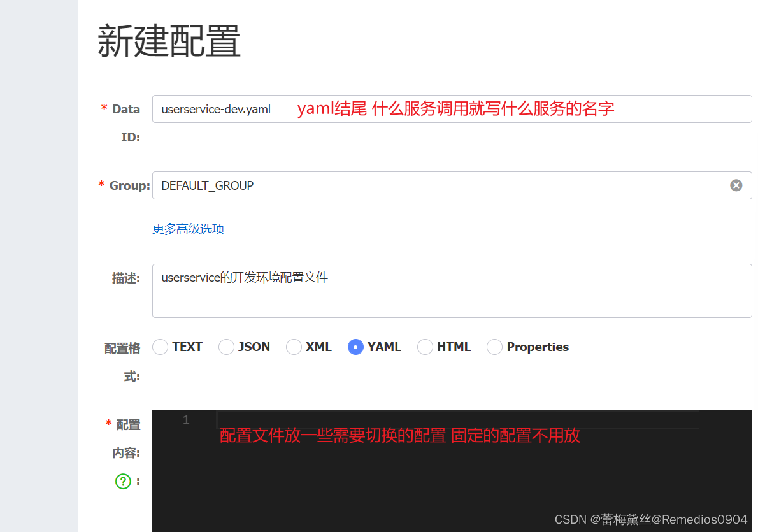758x532 pixels.
Task: Click the 配置格式 label
Action: [x=122, y=349]
